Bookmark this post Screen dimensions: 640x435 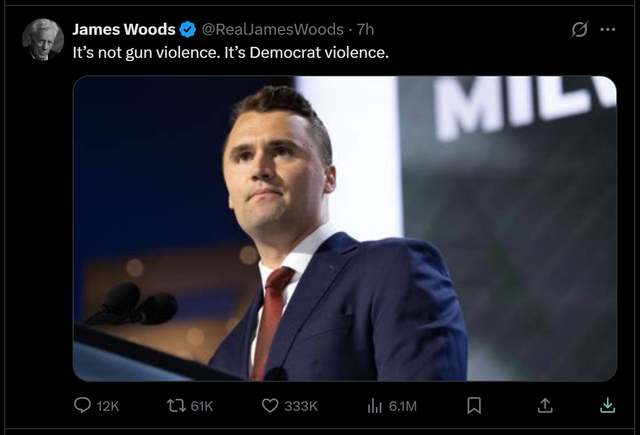click(x=474, y=406)
